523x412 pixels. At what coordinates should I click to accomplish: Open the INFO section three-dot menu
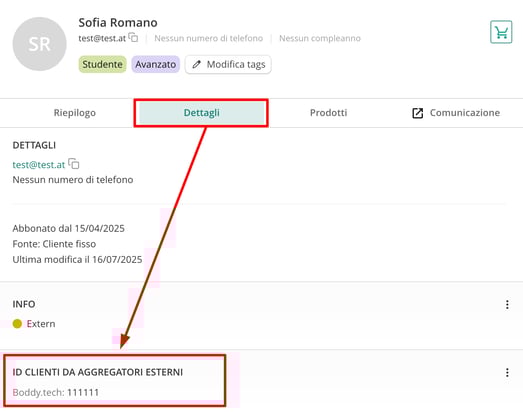pos(507,304)
